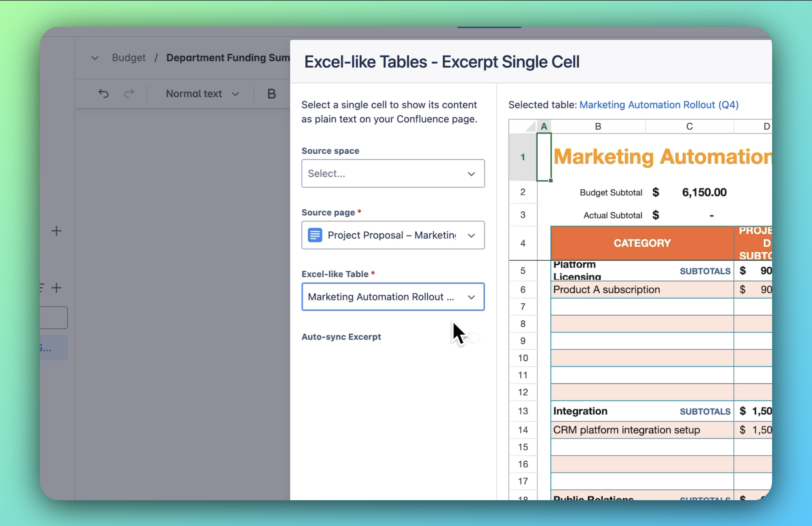
Task: Open the Excel-like Table dropdown
Action: tap(393, 297)
